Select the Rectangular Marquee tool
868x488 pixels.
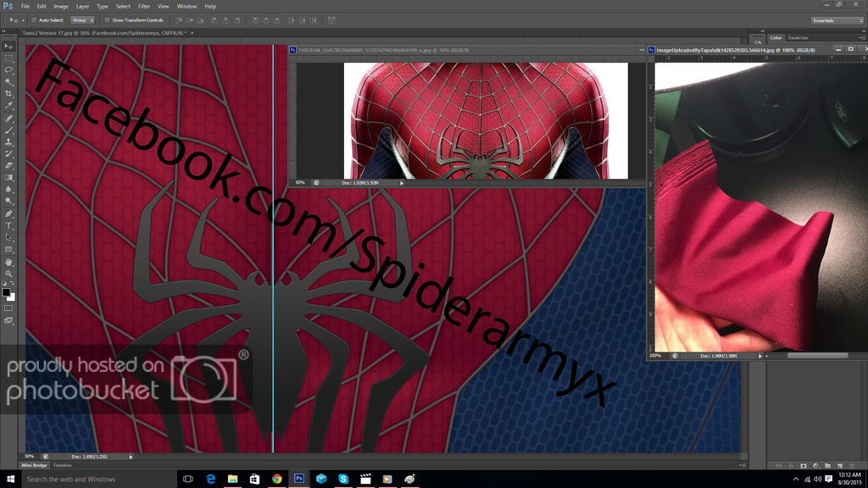[x=8, y=58]
